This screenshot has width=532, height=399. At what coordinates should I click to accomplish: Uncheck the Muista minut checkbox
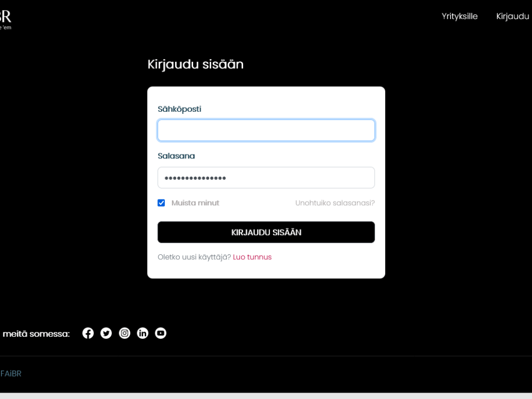click(x=161, y=203)
